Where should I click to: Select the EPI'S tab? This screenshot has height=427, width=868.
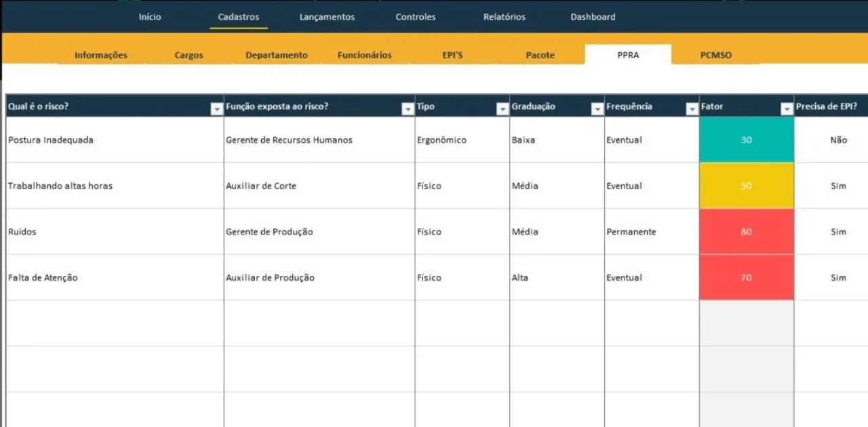(x=452, y=56)
